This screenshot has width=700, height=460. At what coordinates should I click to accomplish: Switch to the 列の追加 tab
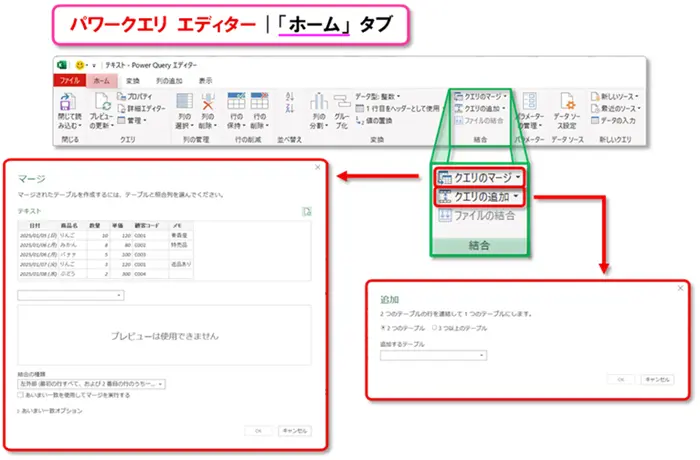169,81
